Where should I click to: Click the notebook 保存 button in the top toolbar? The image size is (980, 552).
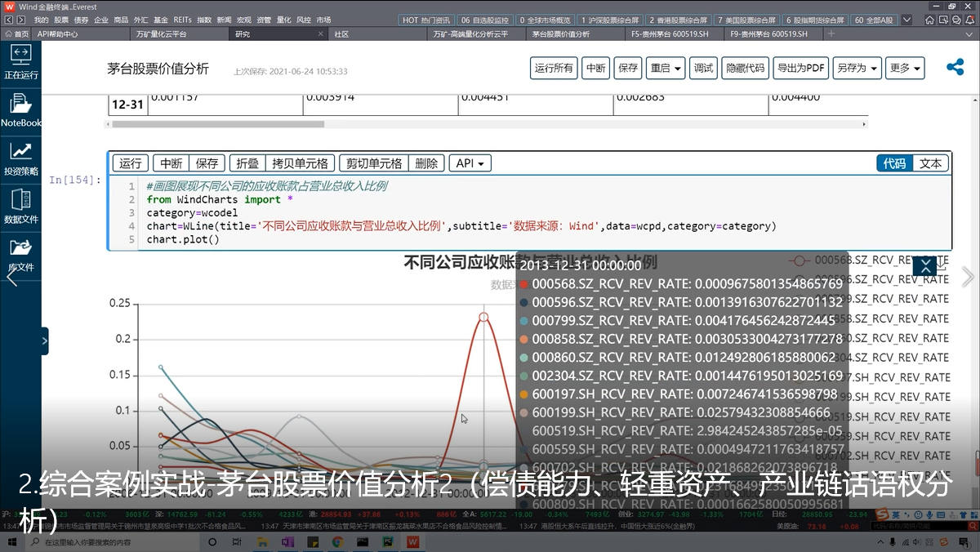point(628,69)
